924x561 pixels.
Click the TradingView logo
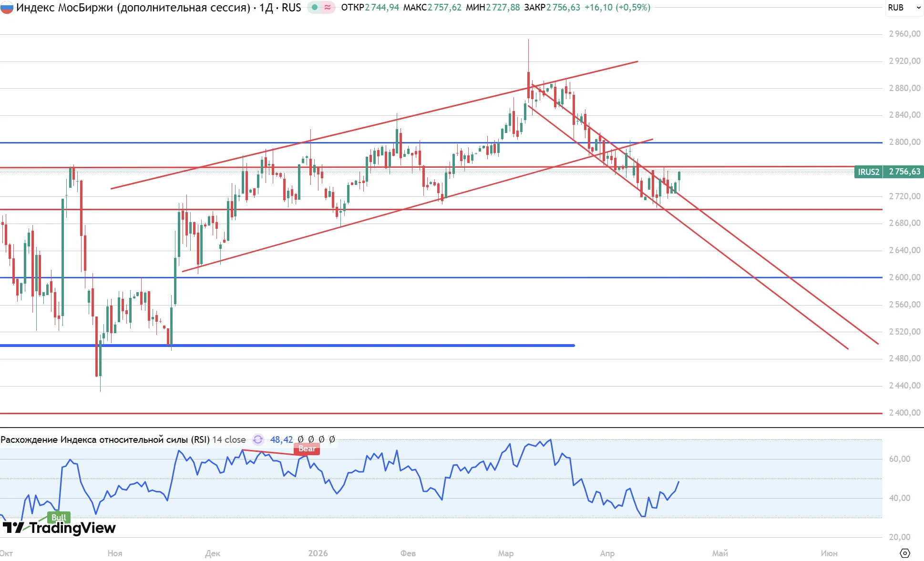click(x=59, y=528)
